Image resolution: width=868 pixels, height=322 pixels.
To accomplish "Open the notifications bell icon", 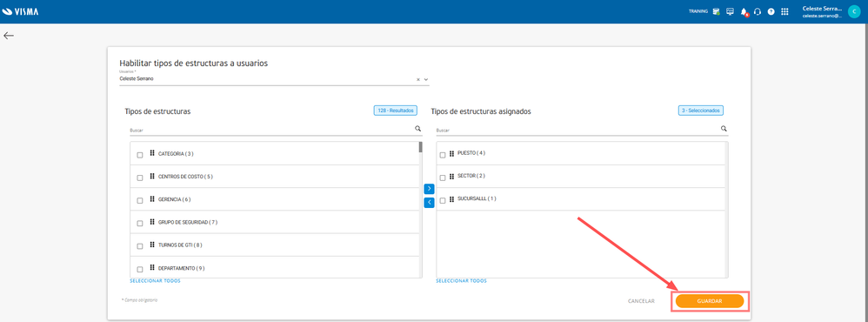I will point(744,11).
